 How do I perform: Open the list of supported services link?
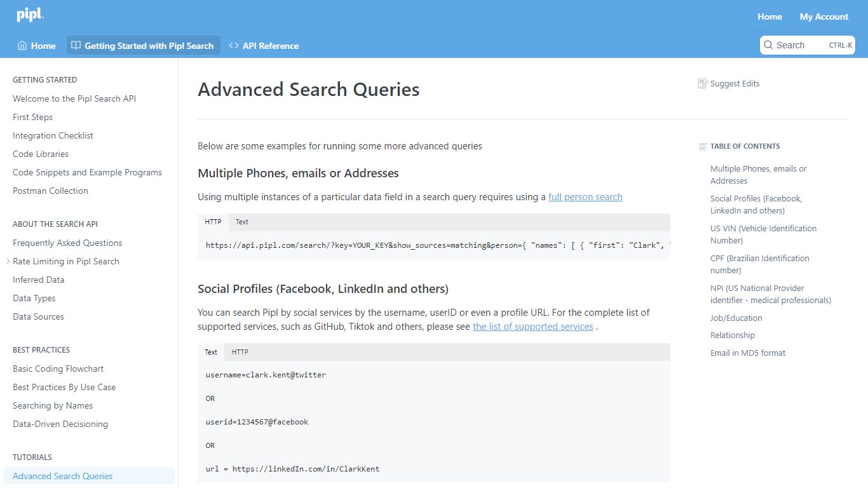533,327
